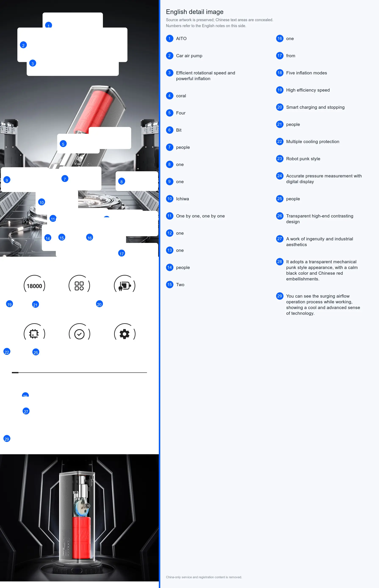Select "One by one, one by one"
Screen dimensions: 379x588
click(200, 216)
